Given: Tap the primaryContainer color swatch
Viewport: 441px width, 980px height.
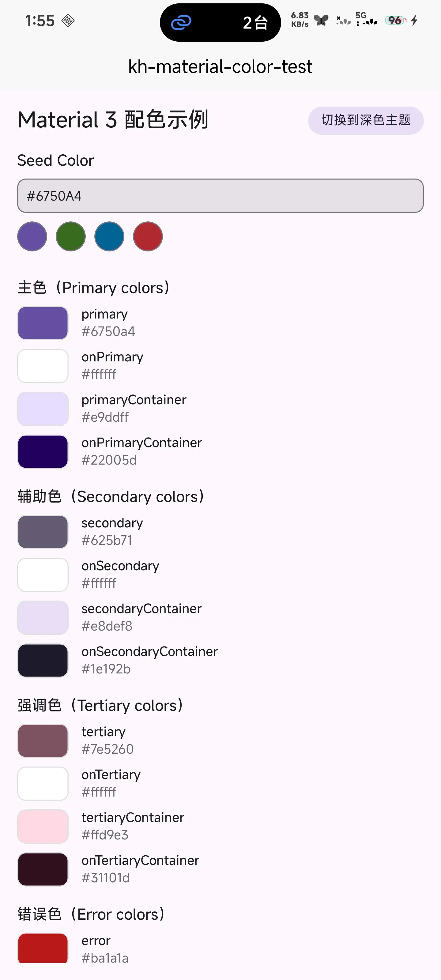Looking at the screenshot, I should point(43,409).
